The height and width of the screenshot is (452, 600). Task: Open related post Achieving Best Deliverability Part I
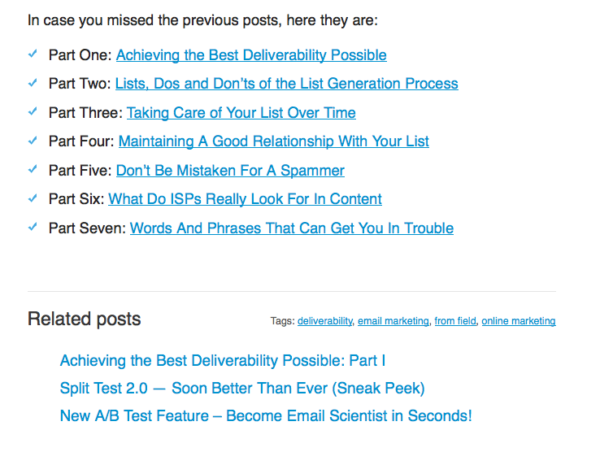click(x=223, y=361)
